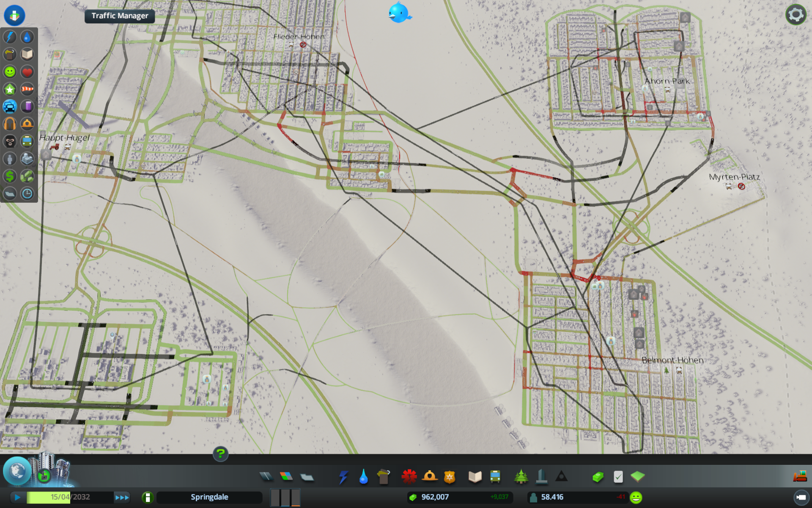The image size is (812, 508).
Task: Open the Economy money panel
Action: pos(598,477)
